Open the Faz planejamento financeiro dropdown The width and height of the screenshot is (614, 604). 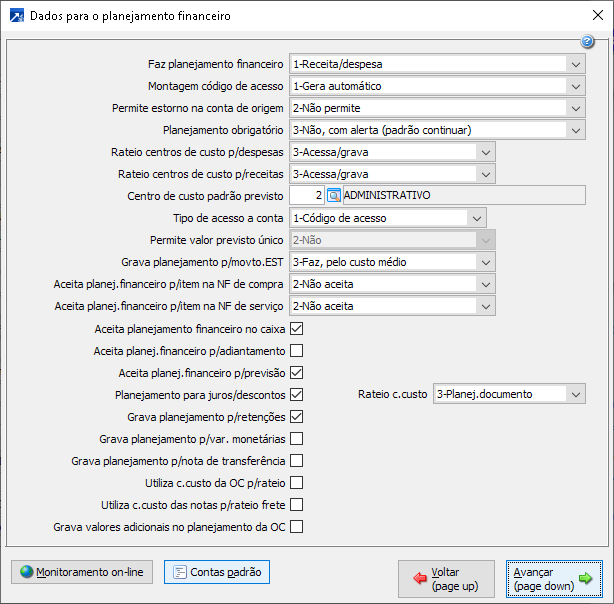click(437, 64)
